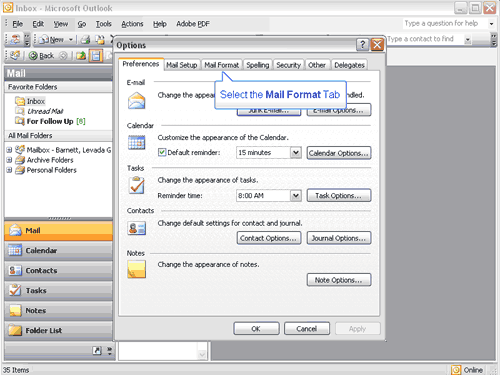Click the Type a contact to find field
The height and width of the screenshot is (375, 500).
pyautogui.click(x=425, y=39)
